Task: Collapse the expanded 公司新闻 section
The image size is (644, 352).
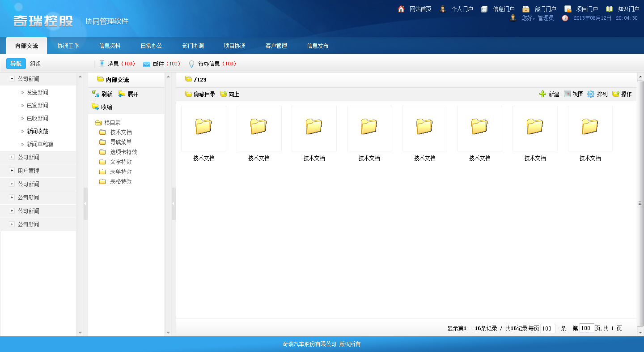Action: coord(12,79)
